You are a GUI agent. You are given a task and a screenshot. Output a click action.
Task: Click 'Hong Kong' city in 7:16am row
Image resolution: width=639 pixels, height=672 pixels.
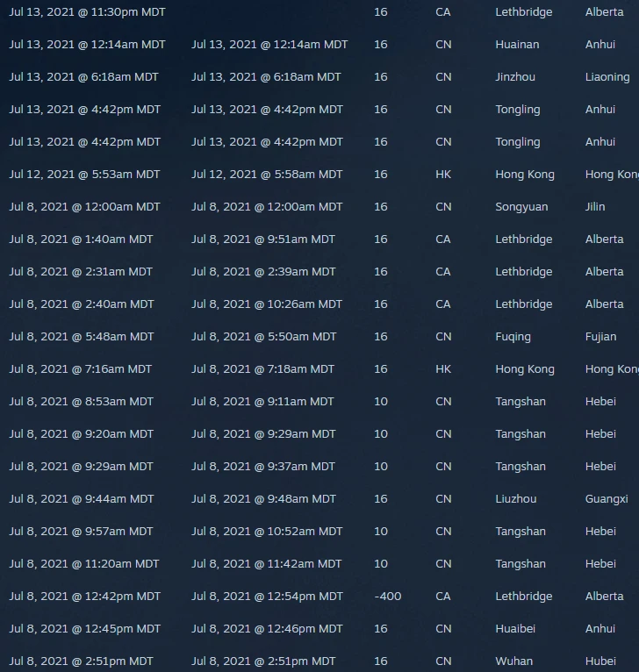525,369
